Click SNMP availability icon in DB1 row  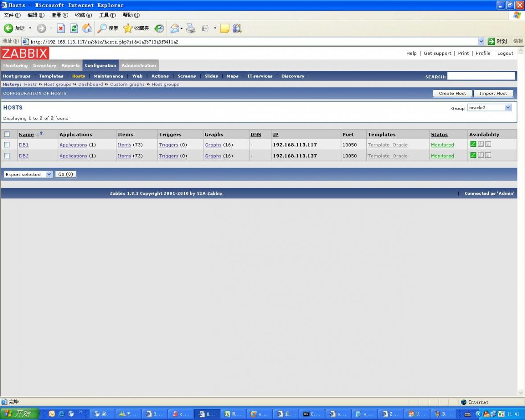tap(480, 144)
